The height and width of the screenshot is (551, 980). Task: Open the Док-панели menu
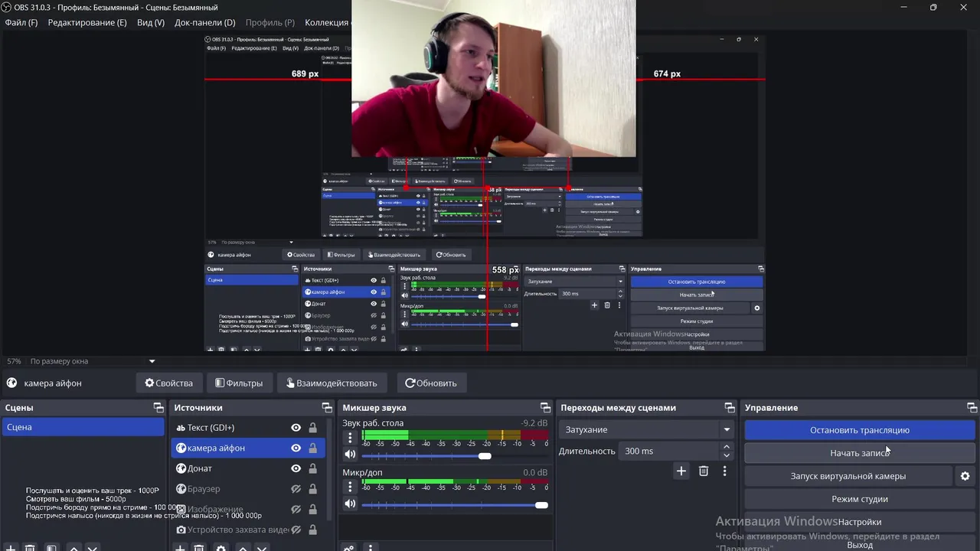pyautogui.click(x=204, y=22)
